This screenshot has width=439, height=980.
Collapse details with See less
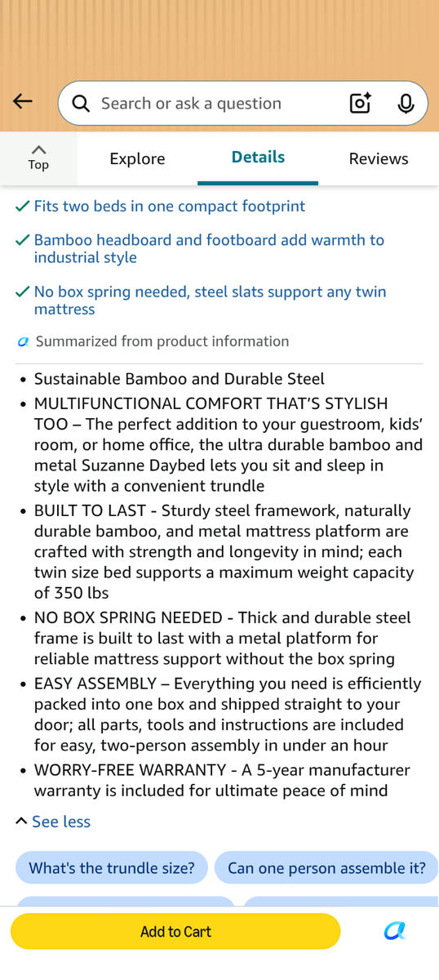[61, 822]
